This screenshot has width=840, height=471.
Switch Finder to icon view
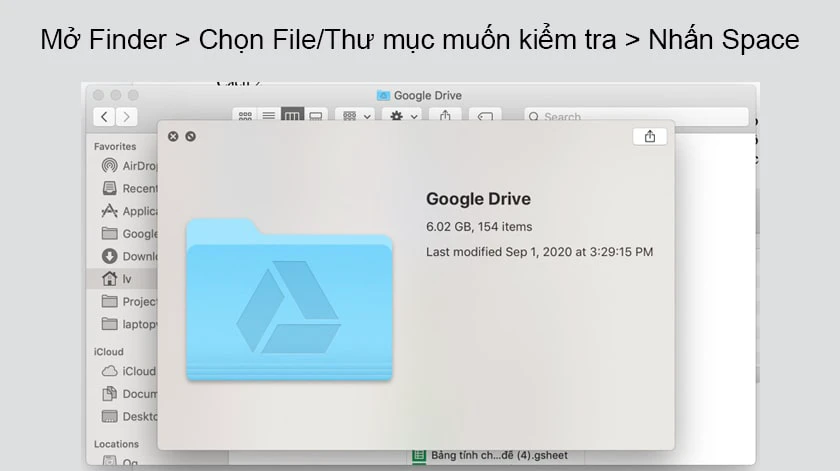pos(245,115)
